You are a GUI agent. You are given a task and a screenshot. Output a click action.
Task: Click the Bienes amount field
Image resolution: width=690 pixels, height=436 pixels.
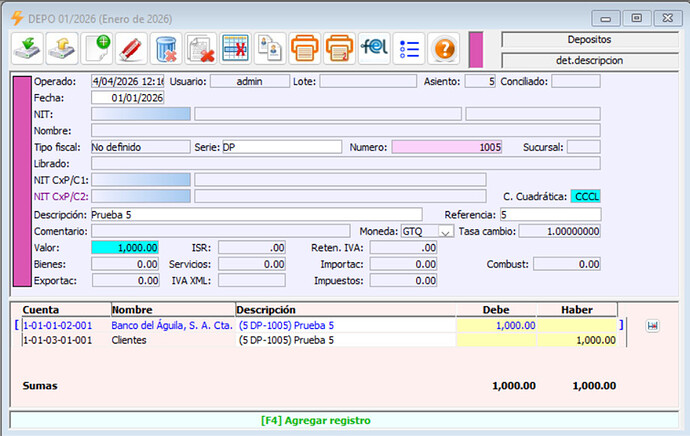coord(125,264)
